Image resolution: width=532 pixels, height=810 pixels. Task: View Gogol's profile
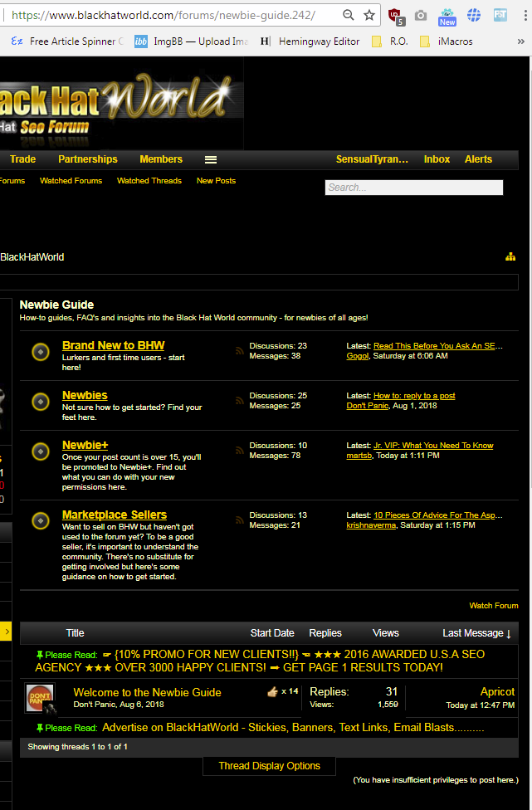tap(358, 356)
